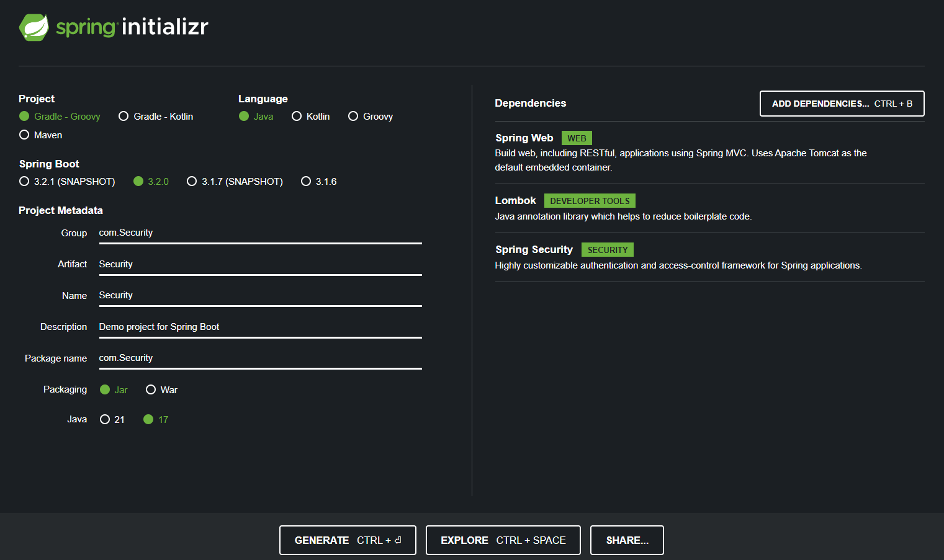Click the DEVELOPER TOOLS category tag

(590, 201)
